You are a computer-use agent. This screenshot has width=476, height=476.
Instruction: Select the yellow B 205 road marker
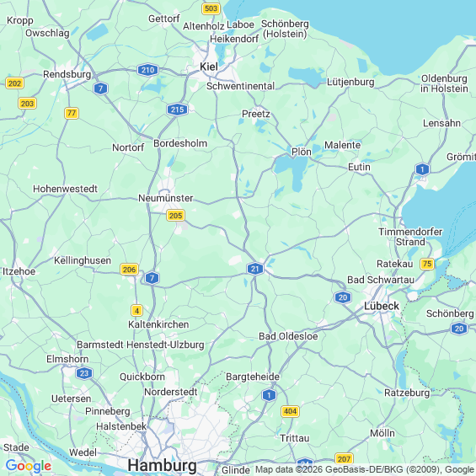pos(175,216)
